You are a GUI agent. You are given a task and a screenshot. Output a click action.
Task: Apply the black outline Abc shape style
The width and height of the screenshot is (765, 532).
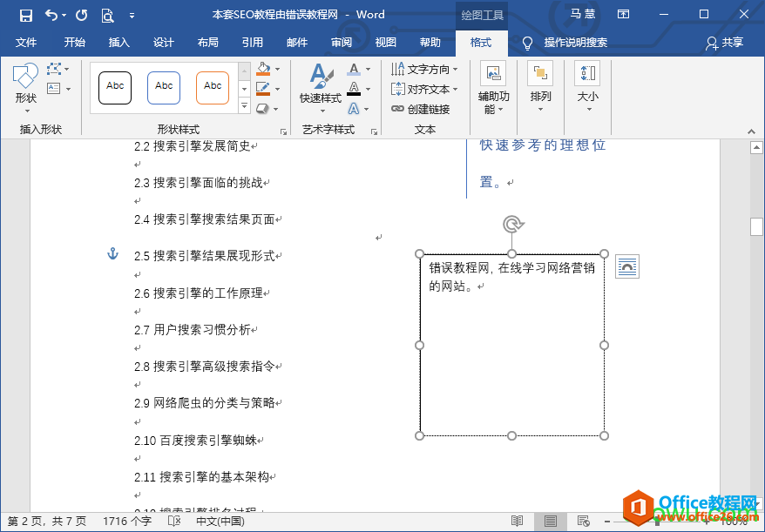(x=115, y=88)
